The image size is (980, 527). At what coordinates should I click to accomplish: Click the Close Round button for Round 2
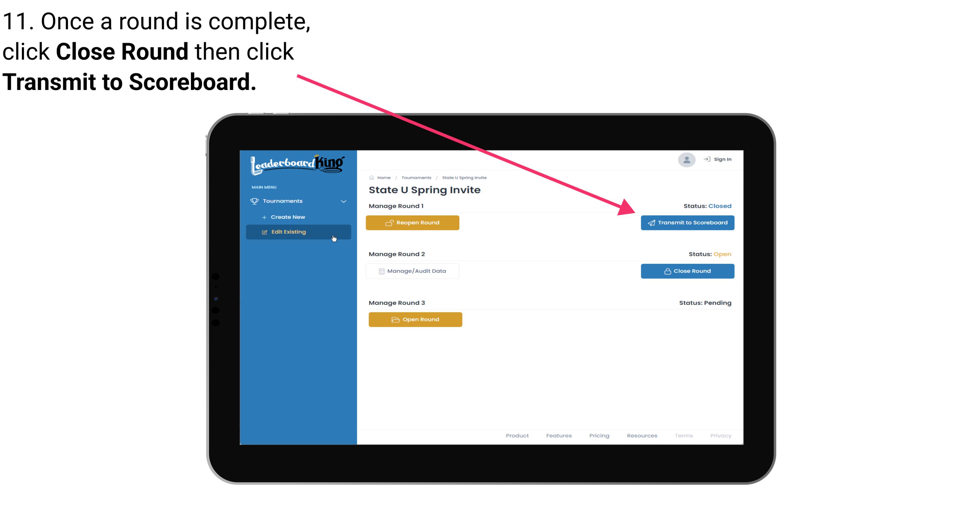(x=687, y=271)
